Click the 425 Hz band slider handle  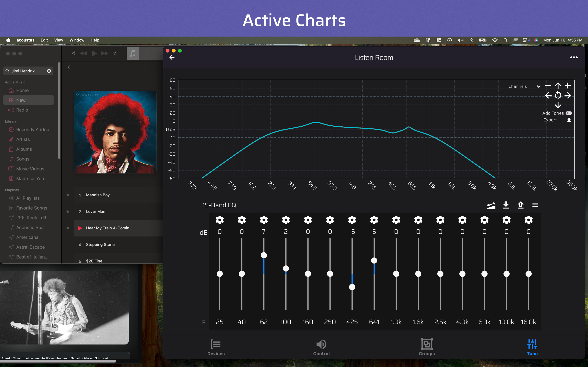pos(352,287)
